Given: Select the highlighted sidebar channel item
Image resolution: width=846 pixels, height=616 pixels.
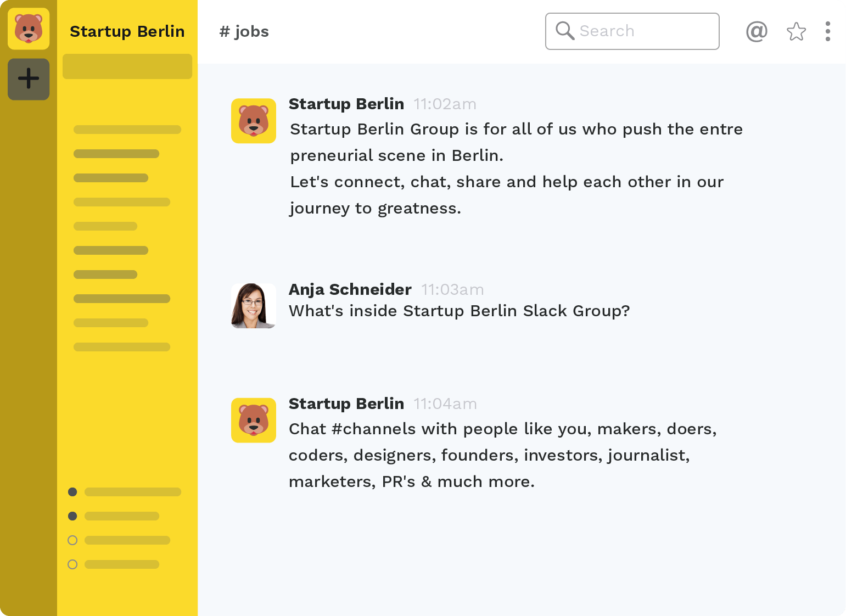Looking at the screenshot, I should point(127,66).
